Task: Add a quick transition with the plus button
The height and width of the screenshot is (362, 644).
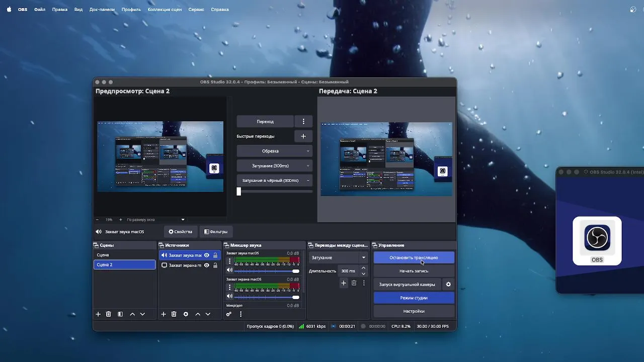Action: pyautogui.click(x=303, y=136)
